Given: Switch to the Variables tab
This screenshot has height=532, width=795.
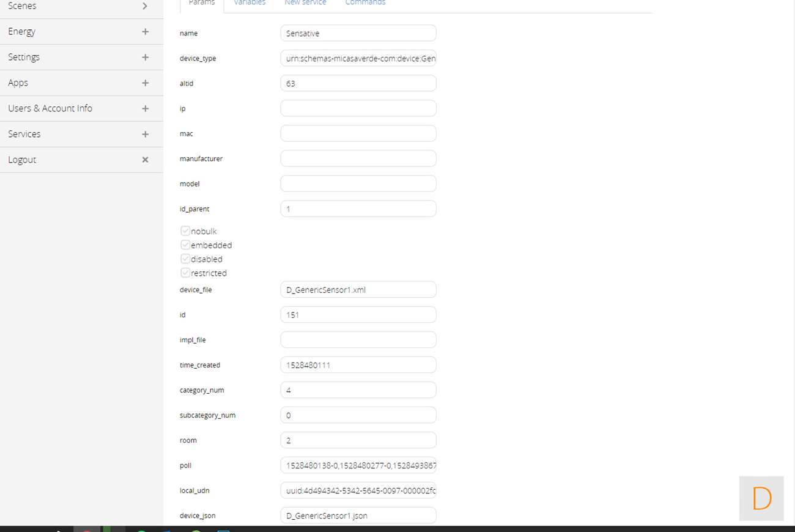Looking at the screenshot, I should click(x=250, y=3).
